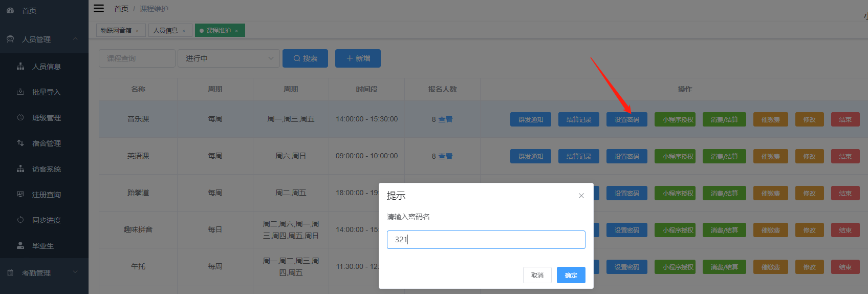Close the 课程维护 tab

(x=236, y=31)
